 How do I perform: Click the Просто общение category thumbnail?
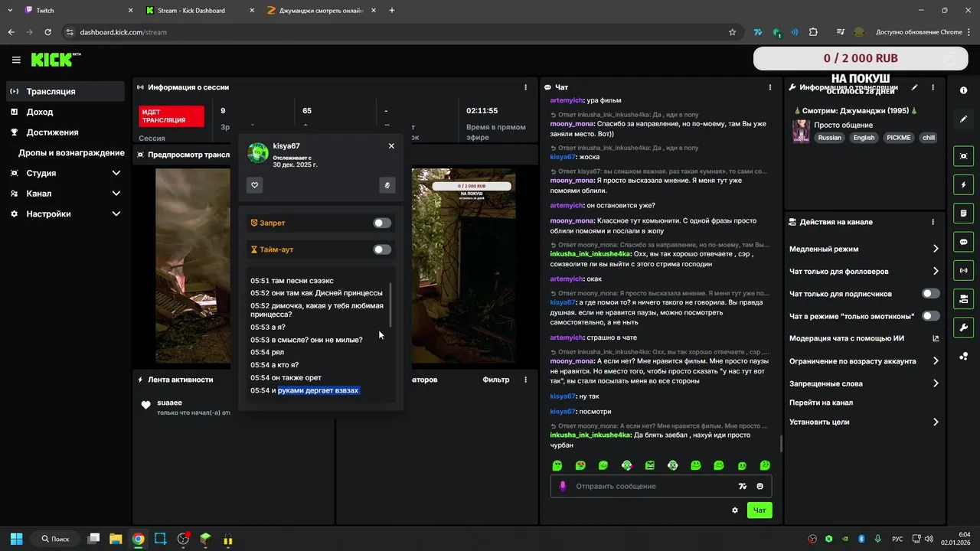coord(801,131)
